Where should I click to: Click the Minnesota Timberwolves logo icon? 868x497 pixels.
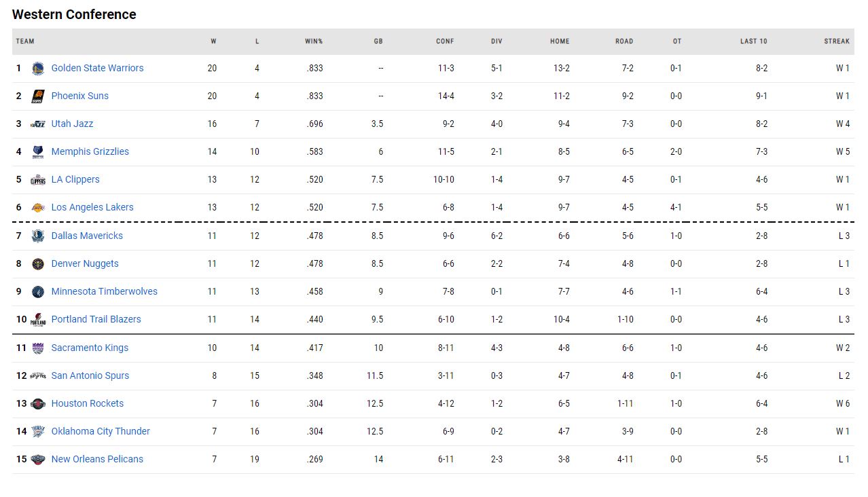[x=38, y=291]
